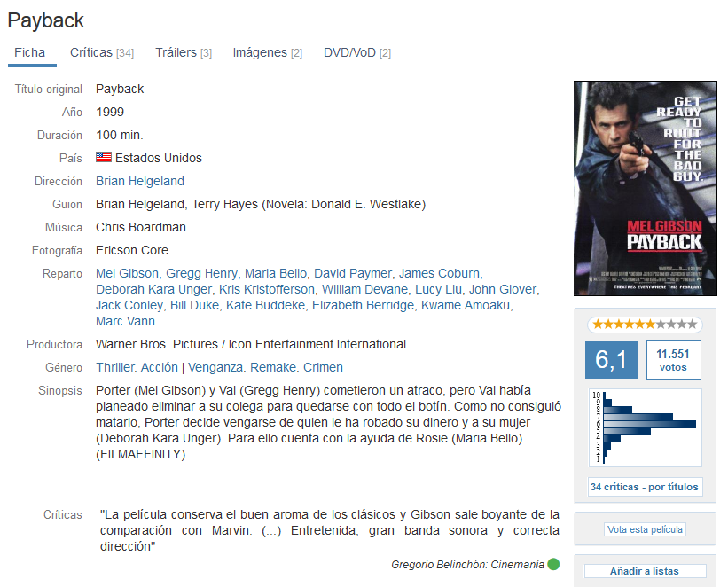Click the Vota esta película button
728x587 pixels.
coord(645,529)
